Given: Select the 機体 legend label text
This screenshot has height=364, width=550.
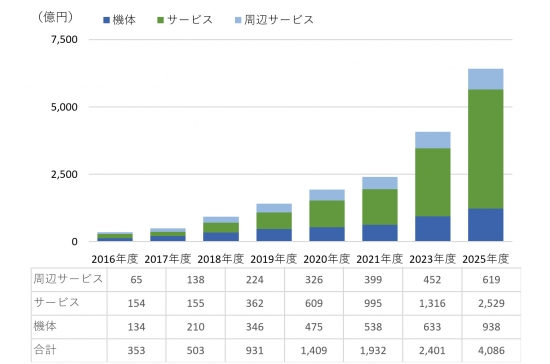Looking at the screenshot, I should (124, 20).
